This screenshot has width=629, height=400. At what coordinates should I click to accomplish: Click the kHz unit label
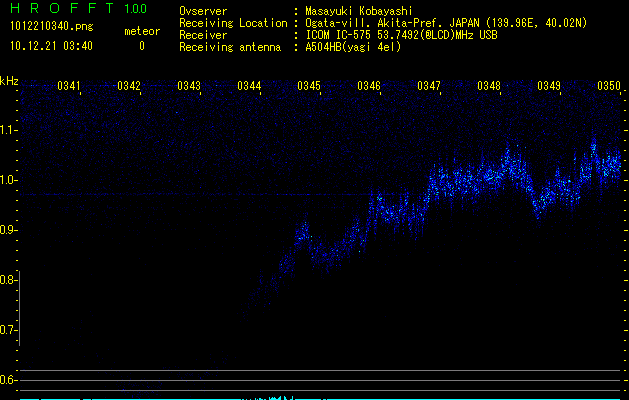click(x=9, y=80)
